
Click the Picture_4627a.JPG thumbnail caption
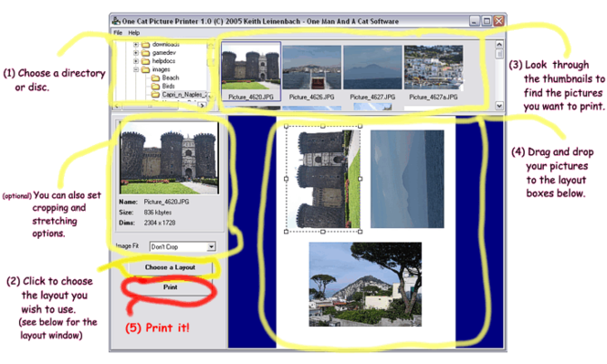(x=434, y=97)
